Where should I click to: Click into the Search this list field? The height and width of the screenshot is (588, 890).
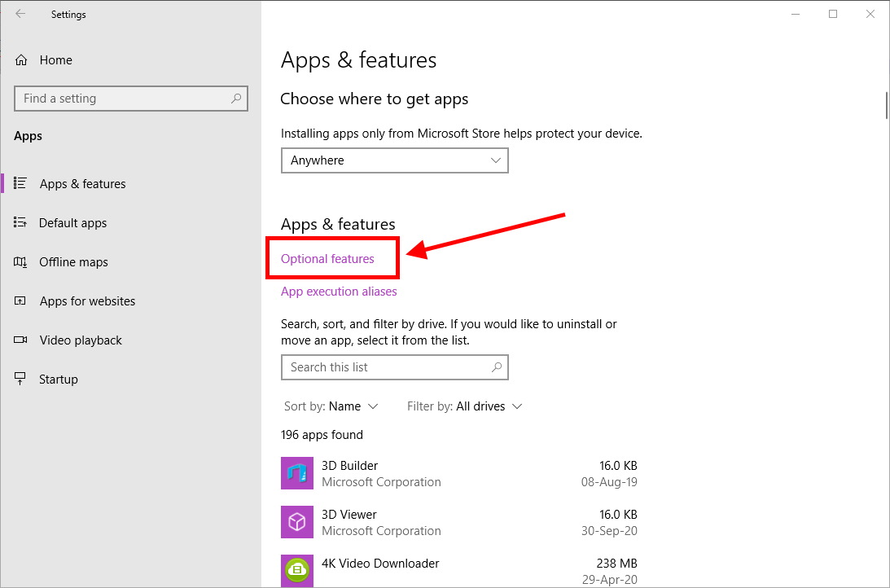(x=394, y=367)
